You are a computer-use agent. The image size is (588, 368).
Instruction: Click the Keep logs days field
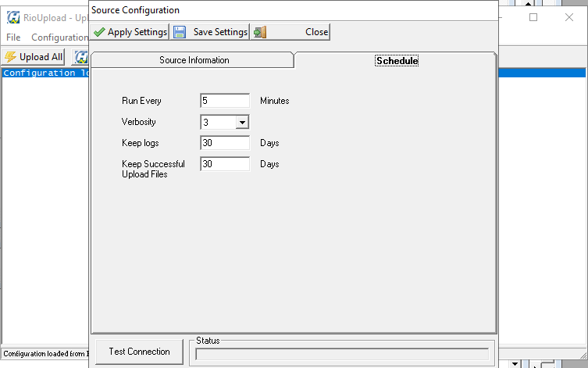click(225, 143)
